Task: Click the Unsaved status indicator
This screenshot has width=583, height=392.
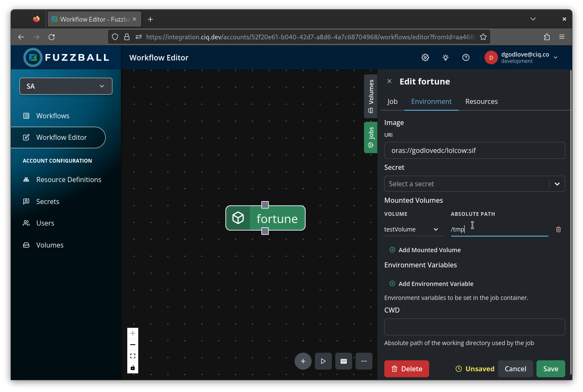Action: click(475, 369)
